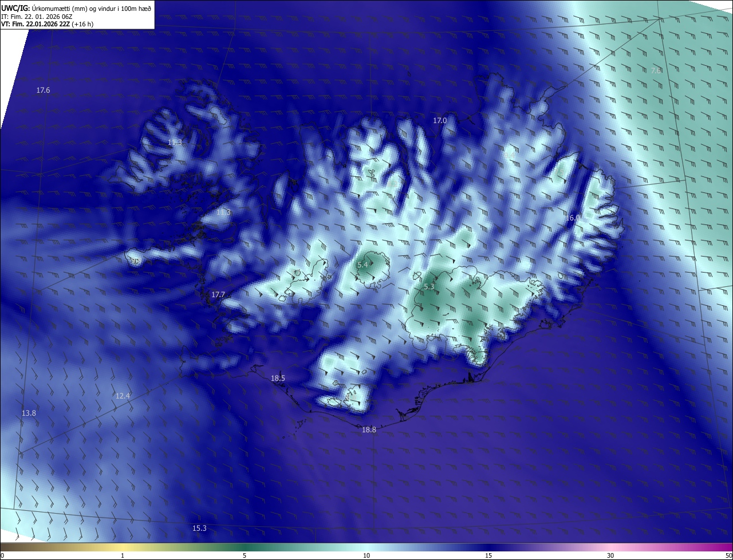Image resolution: width=733 pixels, height=560 pixels.
Task: Click the 5.4 value on Hofsjökull
Action: [362, 265]
